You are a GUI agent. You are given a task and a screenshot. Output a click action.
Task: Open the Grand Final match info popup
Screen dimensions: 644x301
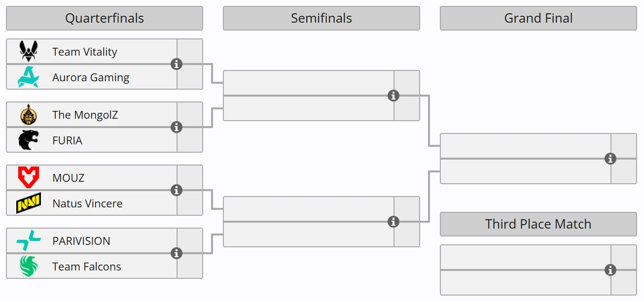(610, 159)
